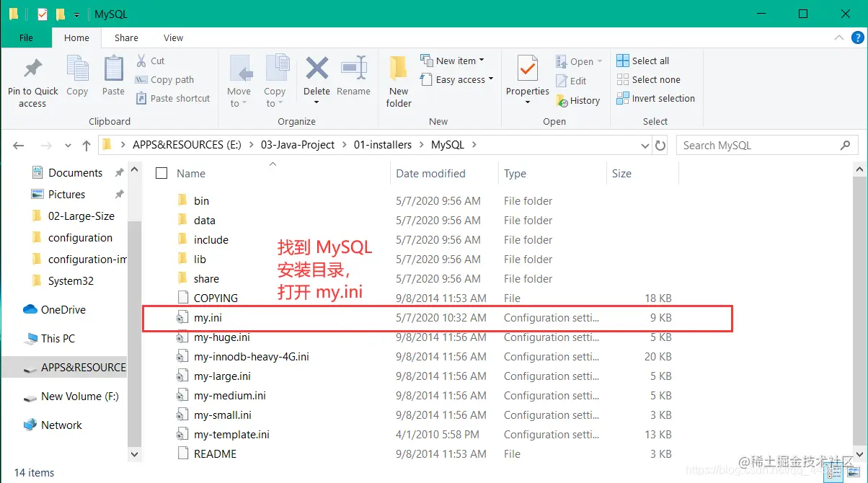
Task: Select the my-template.ini file
Action: [x=231, y=434]
